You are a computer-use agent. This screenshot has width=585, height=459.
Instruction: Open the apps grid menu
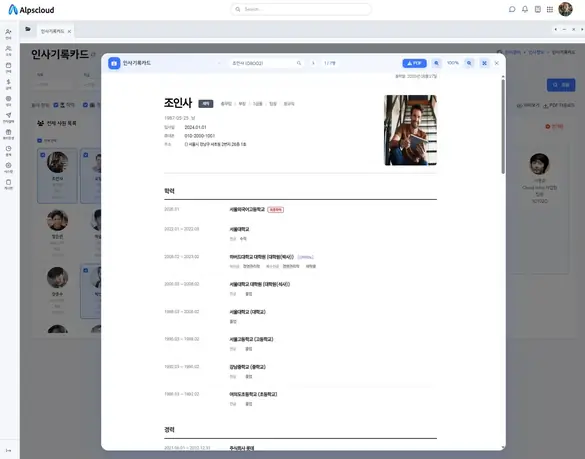point(550,9)
